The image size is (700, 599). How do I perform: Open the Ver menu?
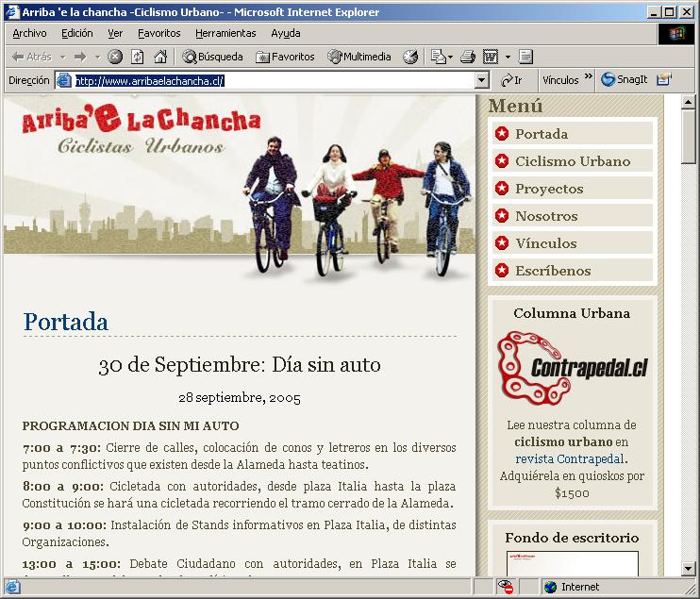[x=115, y=33]
